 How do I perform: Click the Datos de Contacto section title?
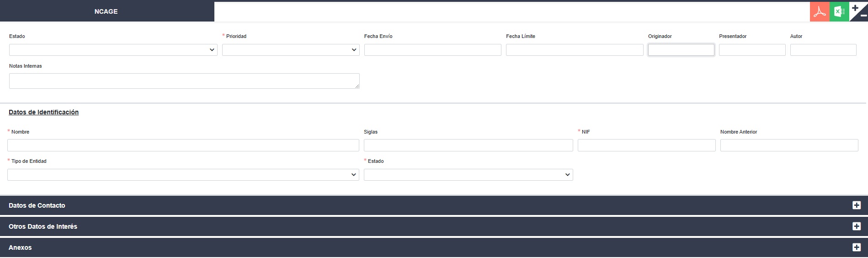[x=37, y=205]
